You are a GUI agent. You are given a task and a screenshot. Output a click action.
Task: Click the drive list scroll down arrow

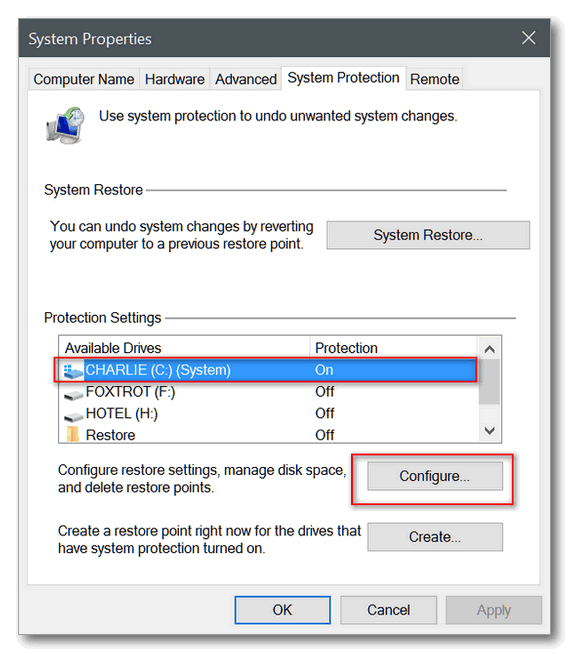490,430
